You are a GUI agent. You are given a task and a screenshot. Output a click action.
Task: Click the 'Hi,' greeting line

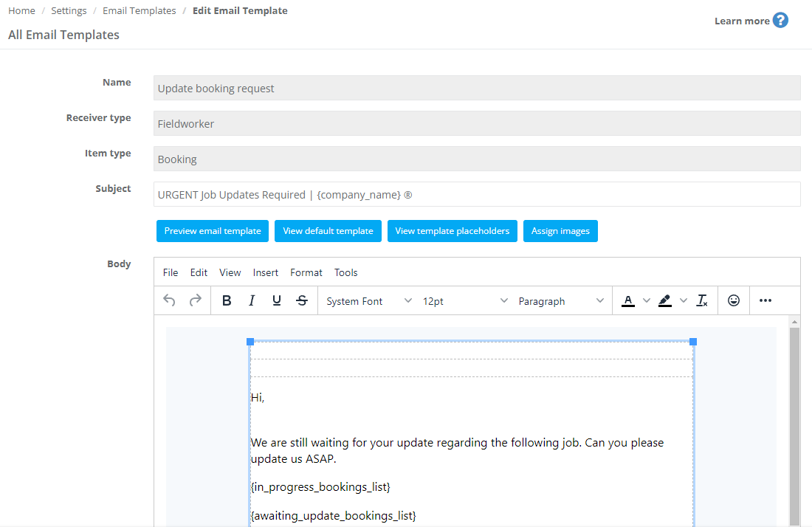coord(258,398)
